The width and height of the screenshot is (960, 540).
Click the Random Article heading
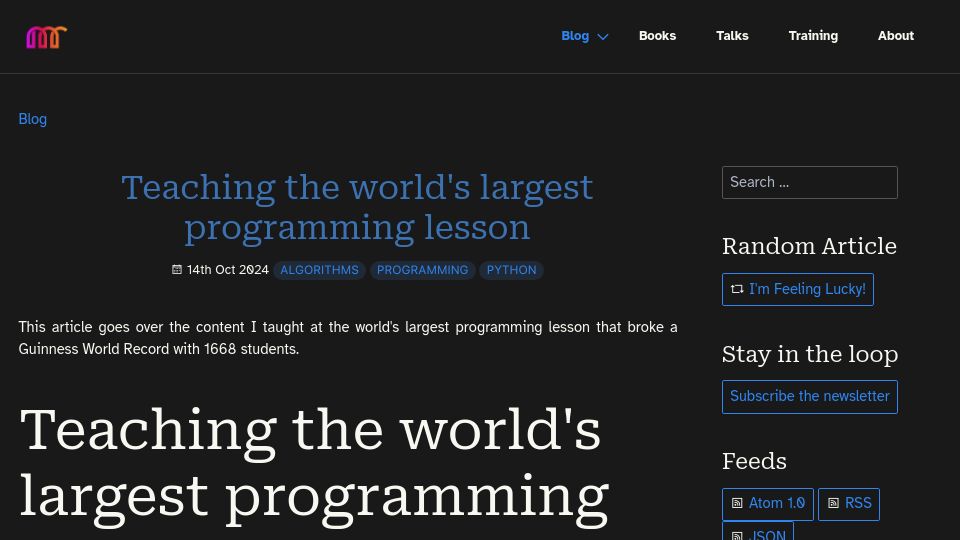point(809,246)
